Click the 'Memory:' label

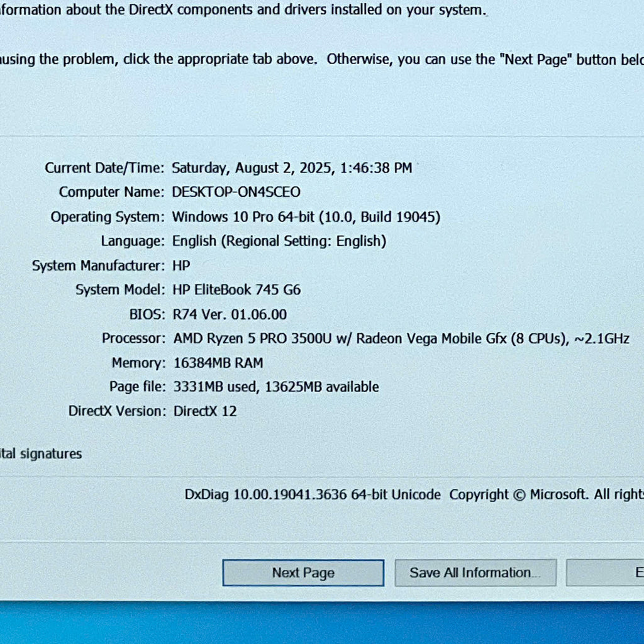point(139,363)
